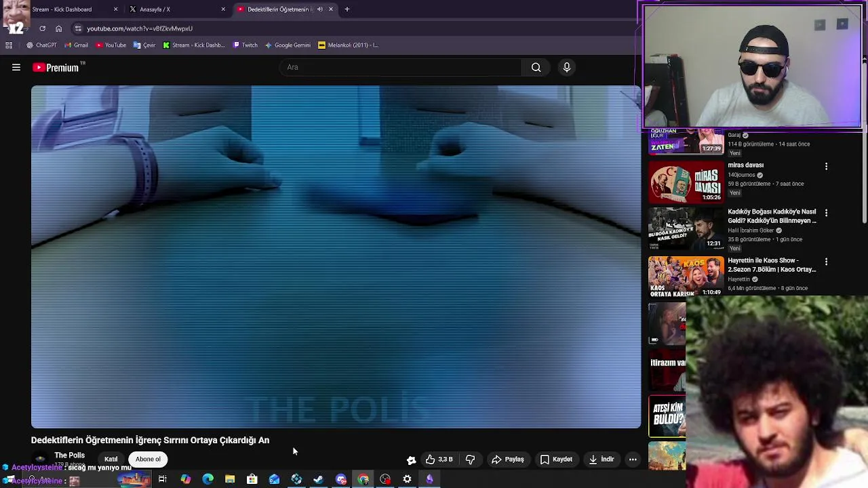Open Microsoft Edge from the taskbar
The image size is (868, 488).
[208, 479]
